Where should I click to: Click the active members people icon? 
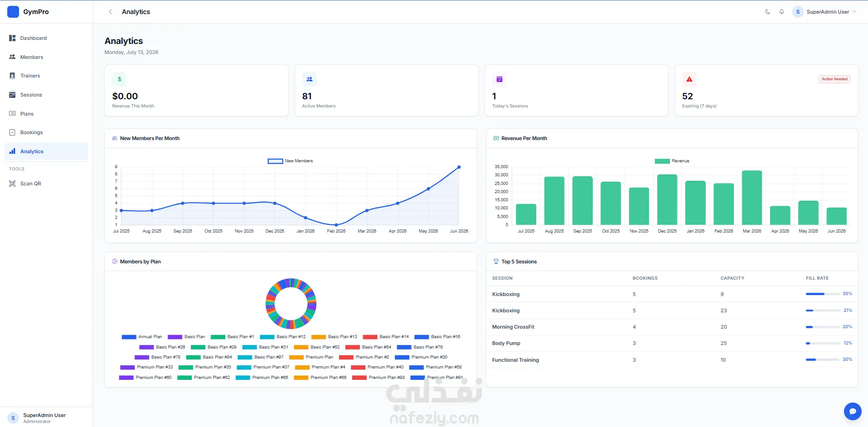click(310, 79)
